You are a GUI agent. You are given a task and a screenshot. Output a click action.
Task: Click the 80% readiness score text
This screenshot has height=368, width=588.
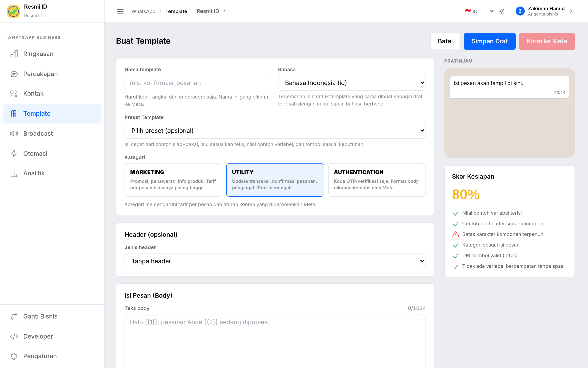point(466,194)
